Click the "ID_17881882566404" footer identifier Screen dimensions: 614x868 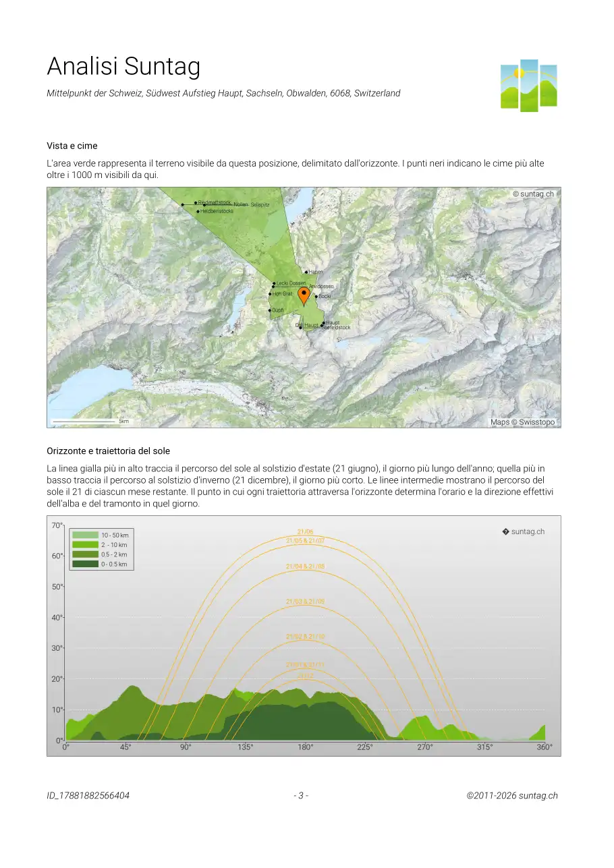click(x=88, y=796)
